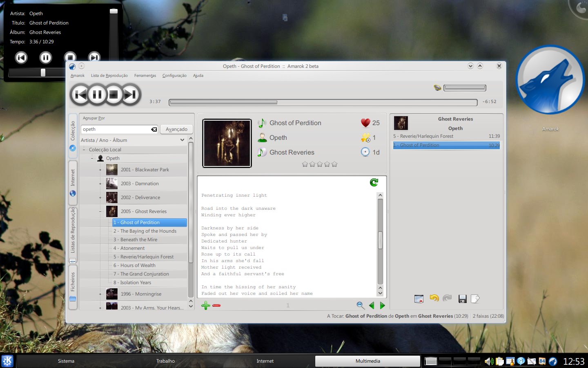Select playlist entry 5 - Reverie/Harlequin Forest
The image size is (588, 368).
[446, 136]
